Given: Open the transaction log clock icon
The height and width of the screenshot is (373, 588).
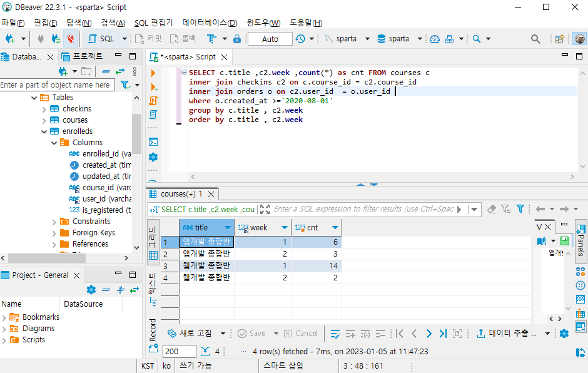Looking at the screenshot, I should tap(300, 39).
